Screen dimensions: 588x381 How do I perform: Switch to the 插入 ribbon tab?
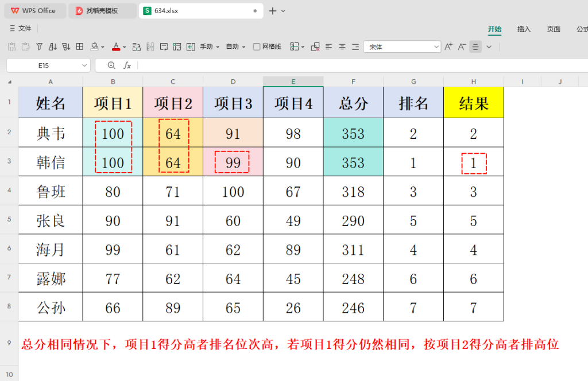[524, 29]
